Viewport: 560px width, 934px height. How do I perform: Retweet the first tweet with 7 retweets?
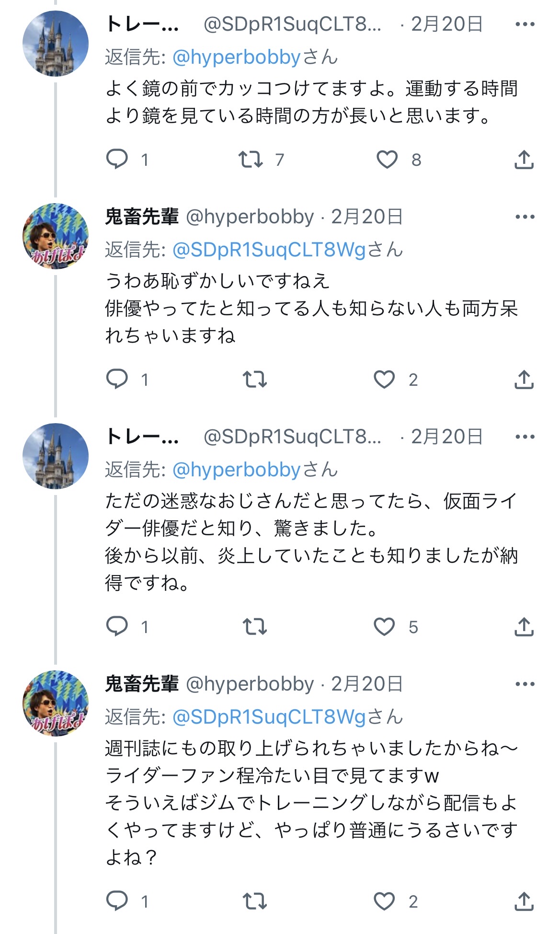pyautogui.click(x=251, y=159)
